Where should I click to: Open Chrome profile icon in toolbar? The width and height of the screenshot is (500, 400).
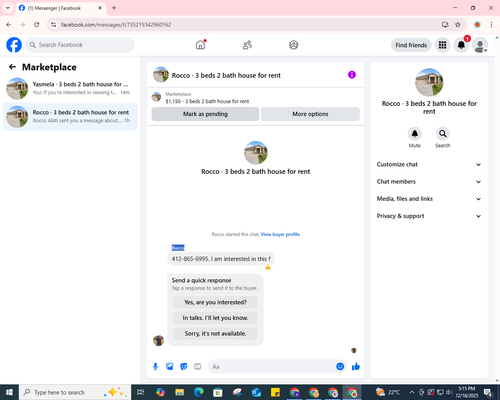(477, 25)
